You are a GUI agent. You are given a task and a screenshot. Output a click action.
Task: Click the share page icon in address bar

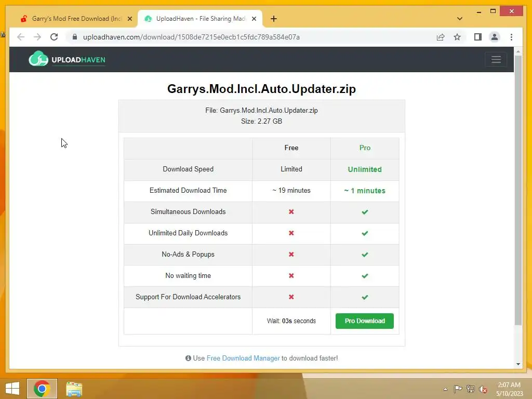coord(441,37)
